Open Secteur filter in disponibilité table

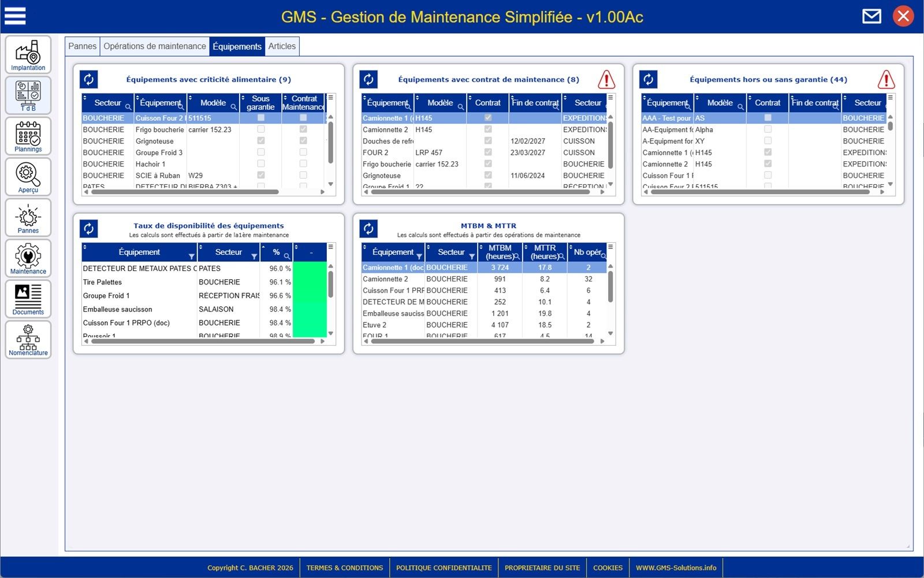pyautogui.click(x=254, y=256)
